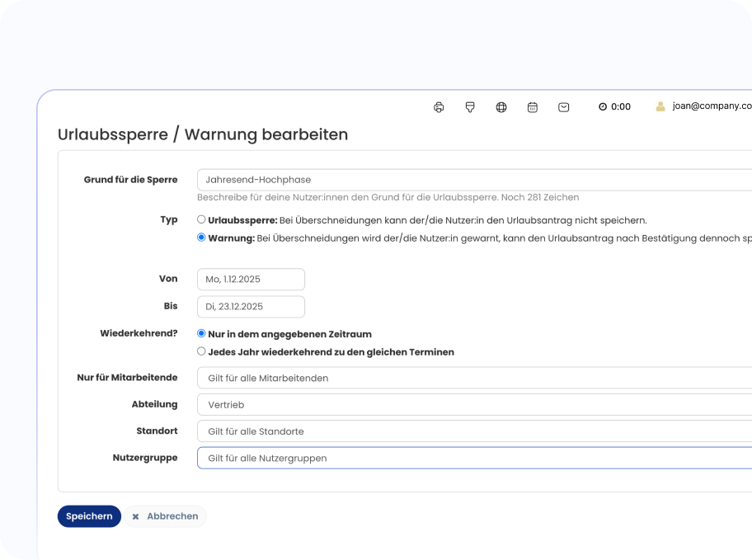This screenshot has height=560, width=752.
Task: Click the 'Abteilung' field label
Action: pos(154,404)
